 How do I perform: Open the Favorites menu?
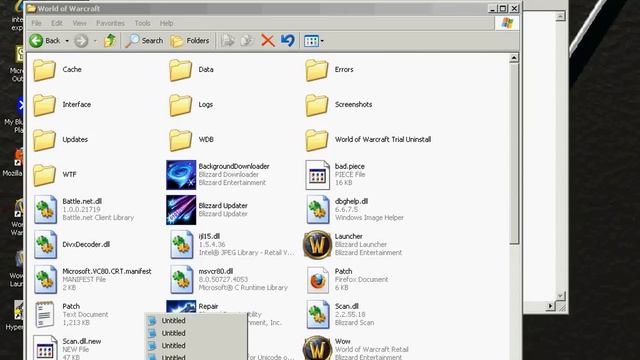tap(110, 23)
